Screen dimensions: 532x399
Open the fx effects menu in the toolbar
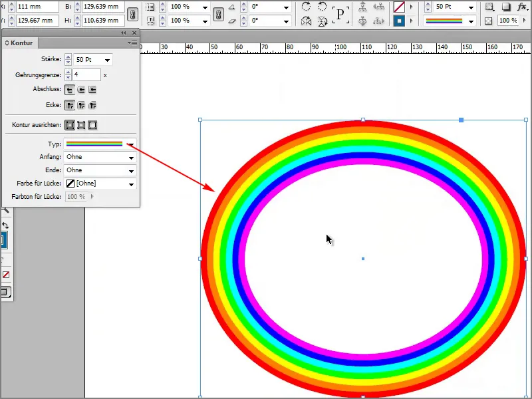(x=521, y=7)
